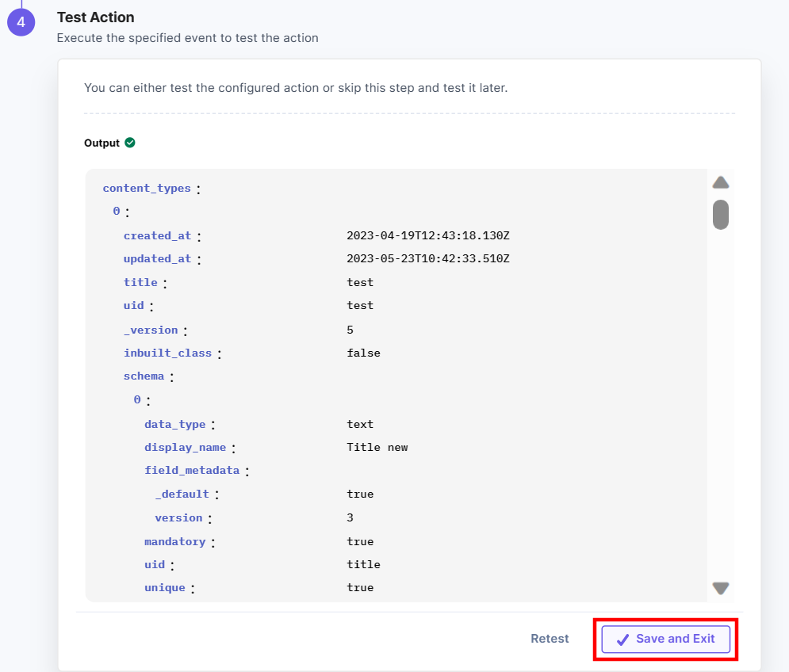Click the Retest link

pyautogui.click(x=549, y=639)
